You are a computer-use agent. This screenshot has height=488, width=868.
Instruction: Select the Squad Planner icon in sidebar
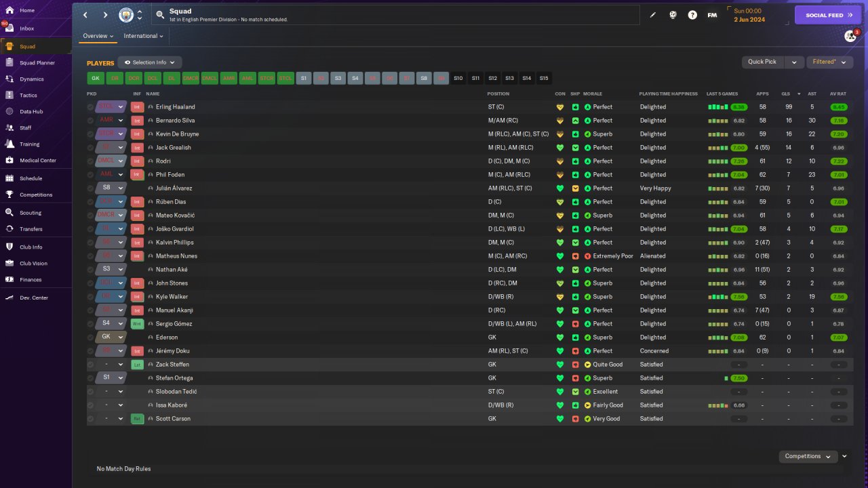point(9,62)
